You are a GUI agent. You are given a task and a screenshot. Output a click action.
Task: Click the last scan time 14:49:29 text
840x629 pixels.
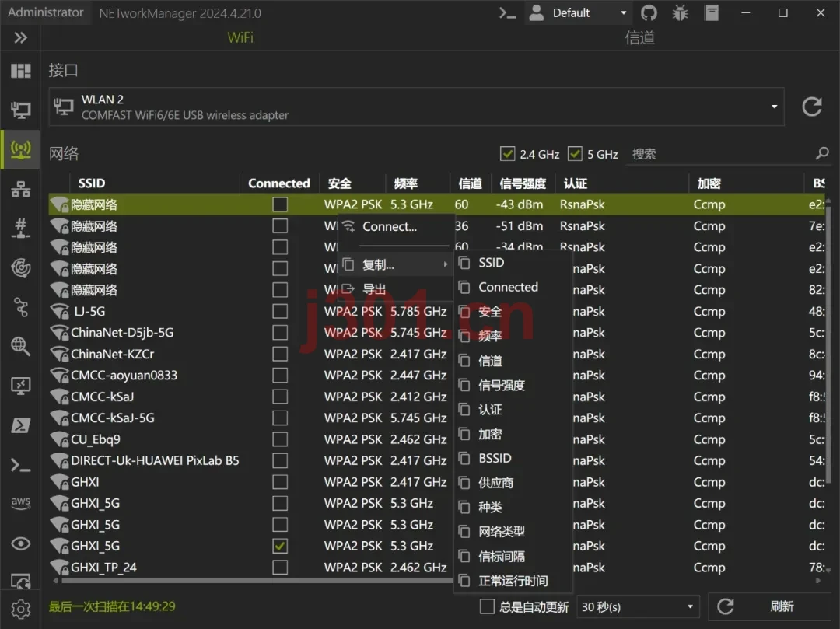112,606
